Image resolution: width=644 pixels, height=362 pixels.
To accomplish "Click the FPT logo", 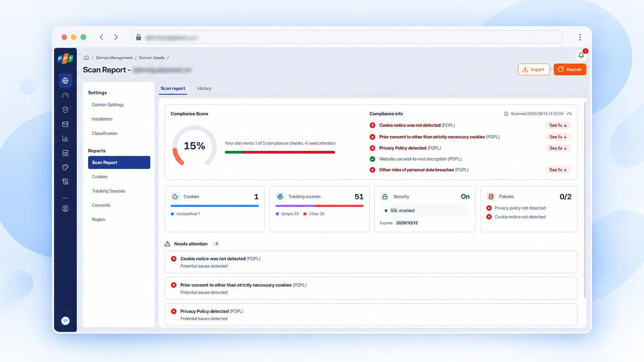I will click(65, 58).
